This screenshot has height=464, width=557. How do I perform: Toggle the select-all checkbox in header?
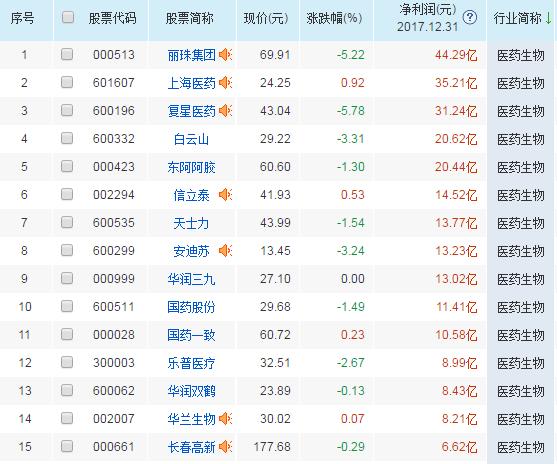pos(67,17)
